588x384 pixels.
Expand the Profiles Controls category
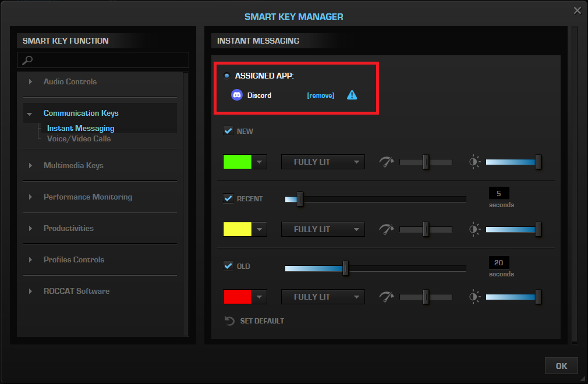click(30, 260)
